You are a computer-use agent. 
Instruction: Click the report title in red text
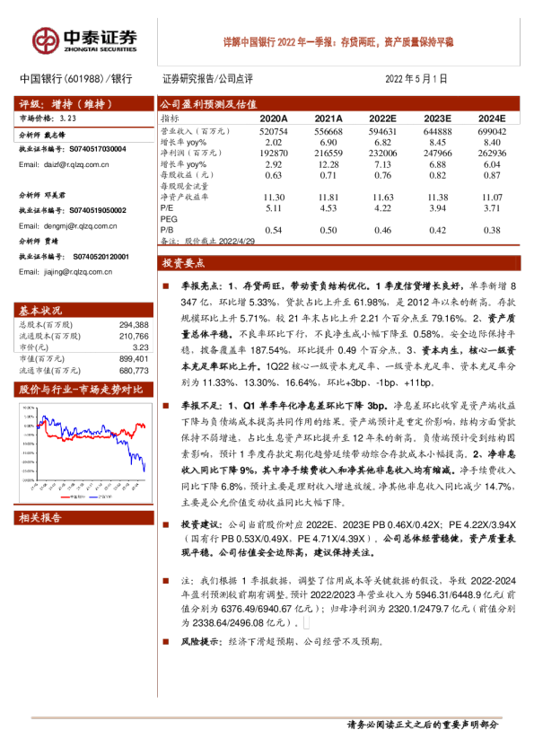click(338, 42)
